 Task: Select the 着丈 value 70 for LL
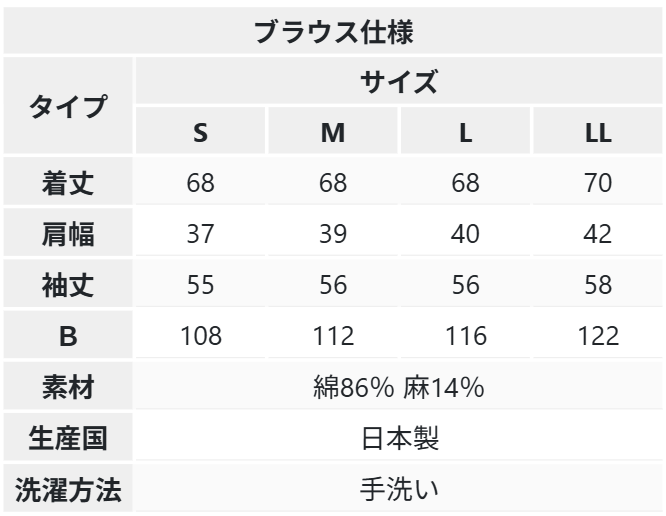pyautogui.click(x=598, y=184)
